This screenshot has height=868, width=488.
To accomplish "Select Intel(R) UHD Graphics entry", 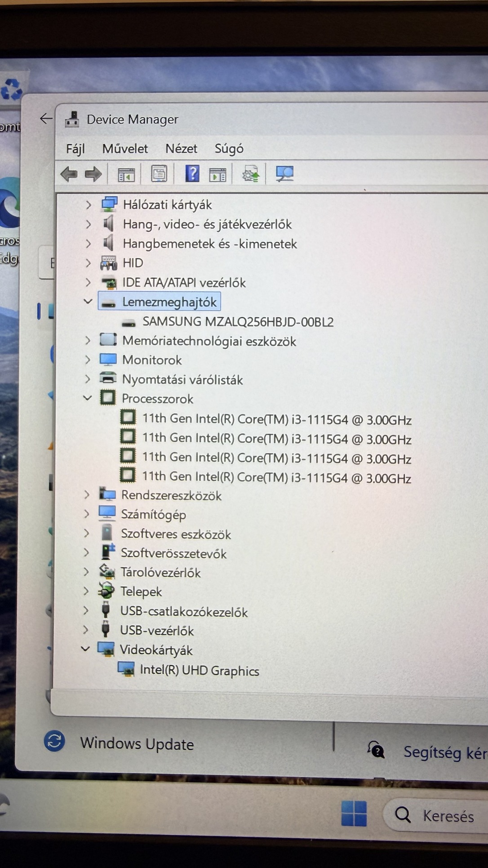I will 200,670.
